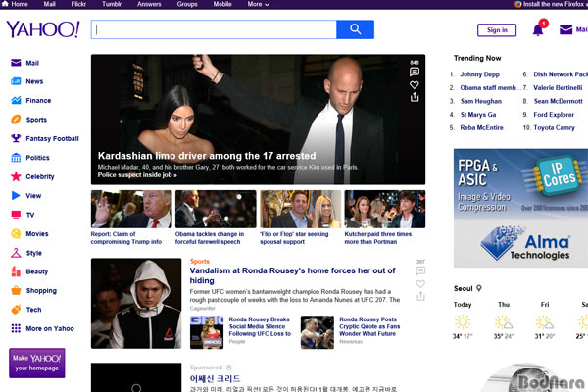This screenshot has height=392, width=588.
Task: Click the Sean McDermott trending link
Action: click(558, 101)
